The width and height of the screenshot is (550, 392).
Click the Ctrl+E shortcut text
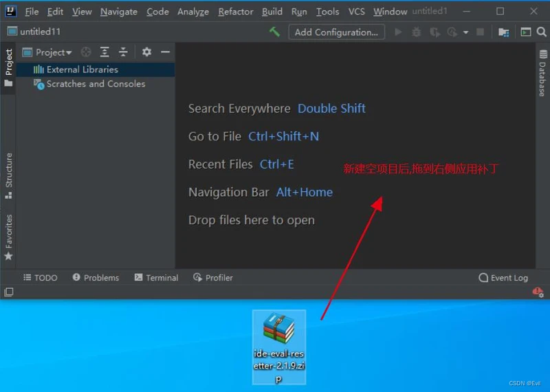click(x=277, y=164)
